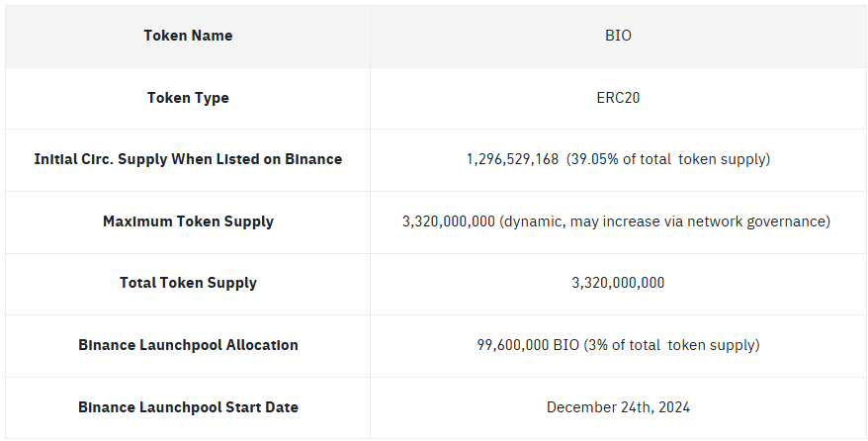This screenshot has width=868, height=441.
Task: Select the ERC20 token type value
Action: (618, 98)
